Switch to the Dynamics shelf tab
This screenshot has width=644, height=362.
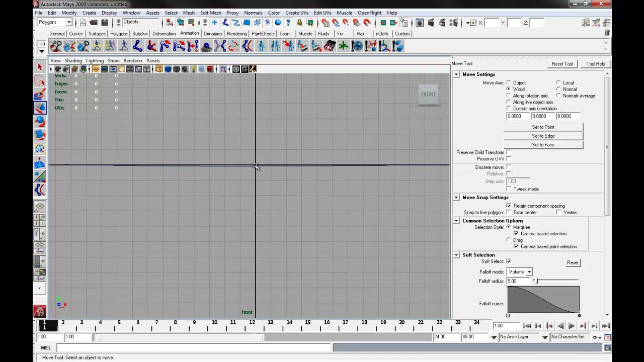click(213, 34)
